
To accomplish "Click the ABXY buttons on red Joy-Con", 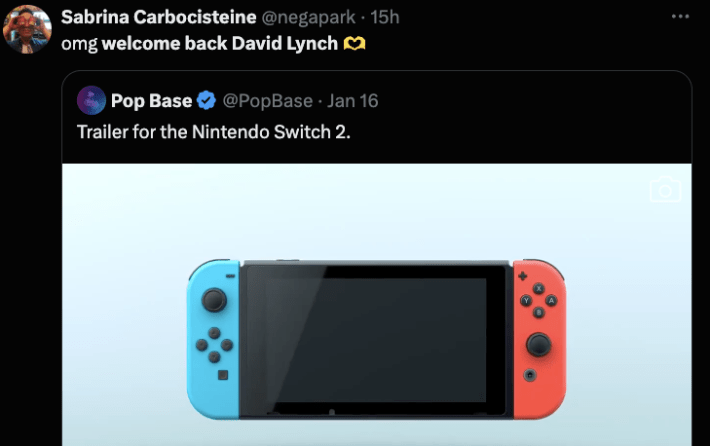I will click(538, 300).
